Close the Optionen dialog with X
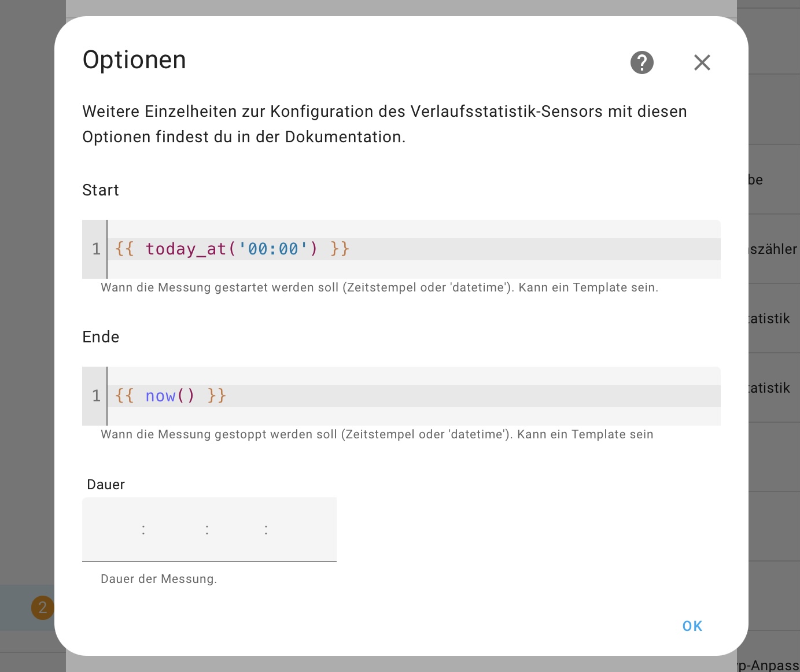Viewport: 800px width, 672px height. coord(702,62)
